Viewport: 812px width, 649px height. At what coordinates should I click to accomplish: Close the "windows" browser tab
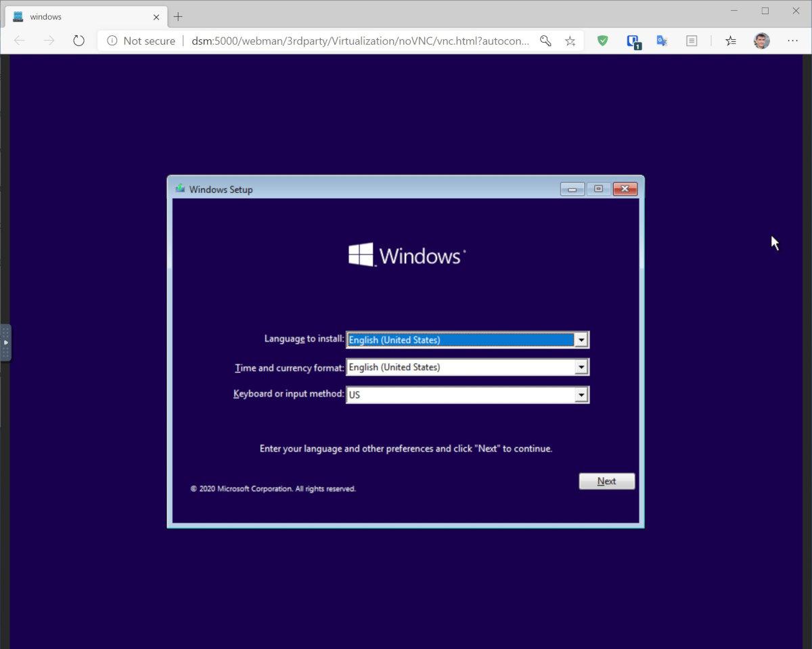pyautogui.click(x=156, y=16)
